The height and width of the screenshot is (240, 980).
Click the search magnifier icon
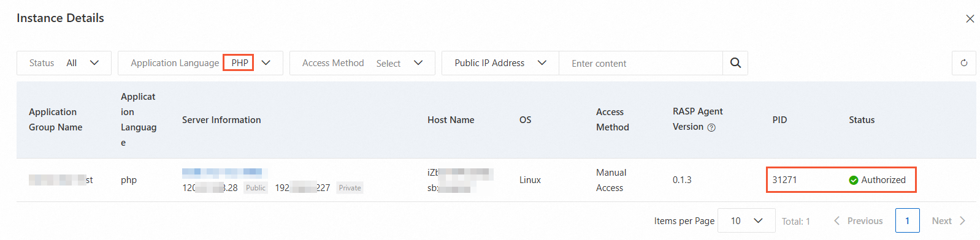(x=735, y=63)
